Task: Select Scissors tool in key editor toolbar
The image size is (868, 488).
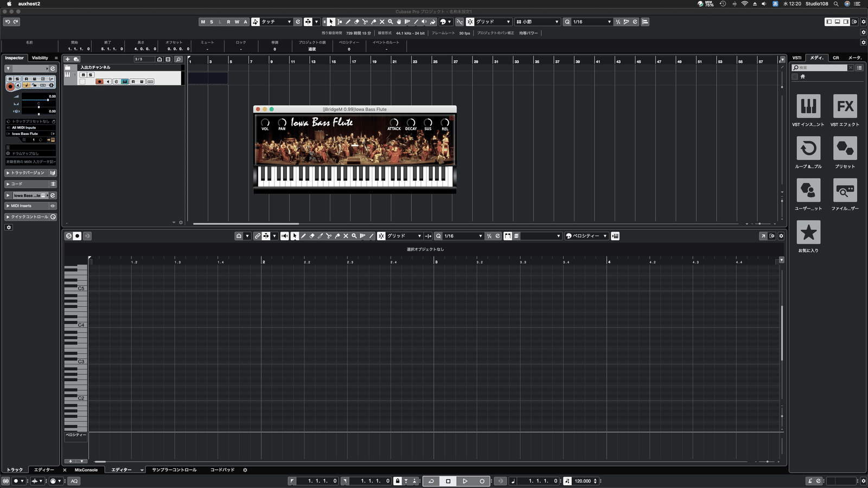Action: (329, 236)
